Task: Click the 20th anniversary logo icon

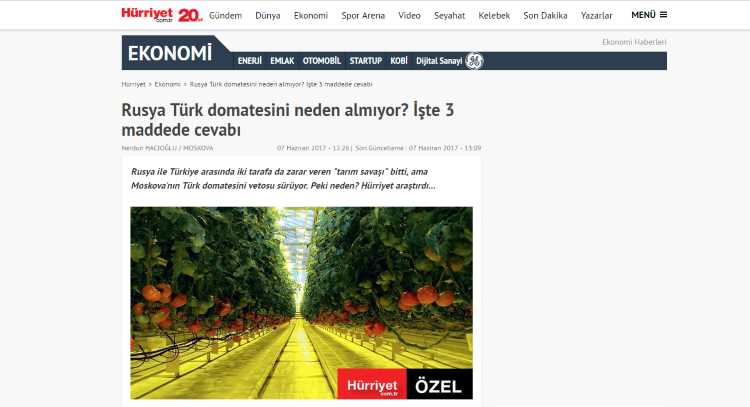Action: point(190,15)
